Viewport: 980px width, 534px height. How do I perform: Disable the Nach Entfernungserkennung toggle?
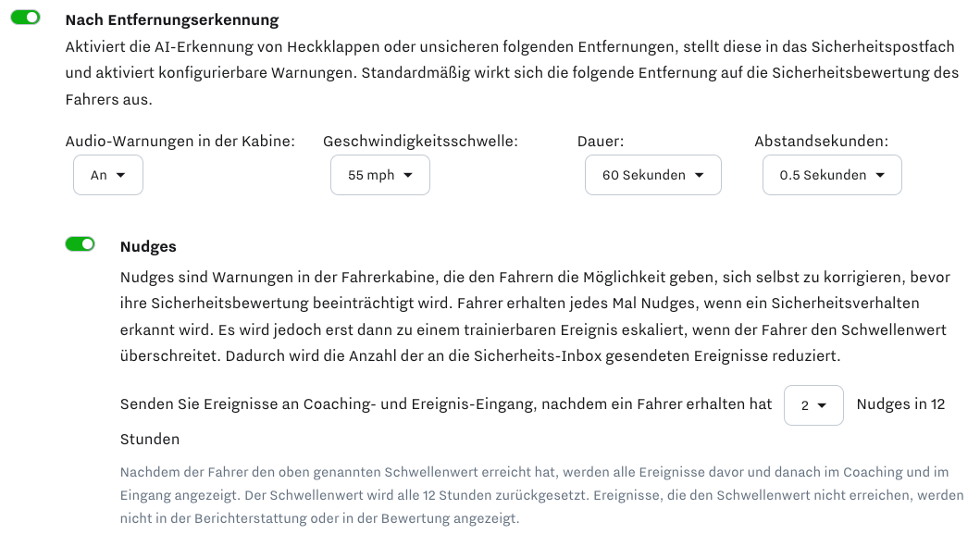click(x=26, y=18)
